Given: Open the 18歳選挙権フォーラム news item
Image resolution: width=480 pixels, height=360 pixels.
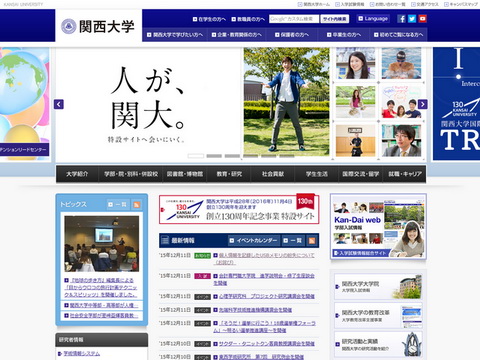Looking at the screenshot, I should coord(265,327).
